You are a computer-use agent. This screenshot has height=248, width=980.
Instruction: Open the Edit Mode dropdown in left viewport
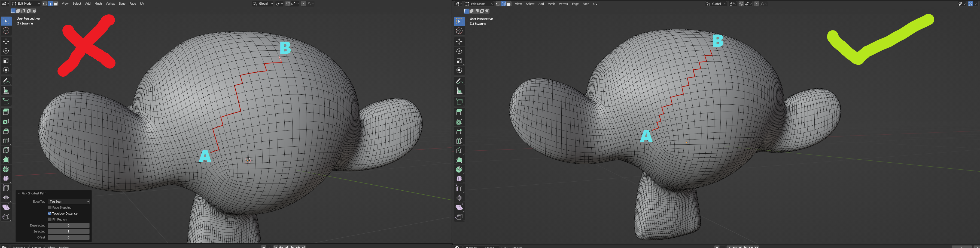pos(26,4)
